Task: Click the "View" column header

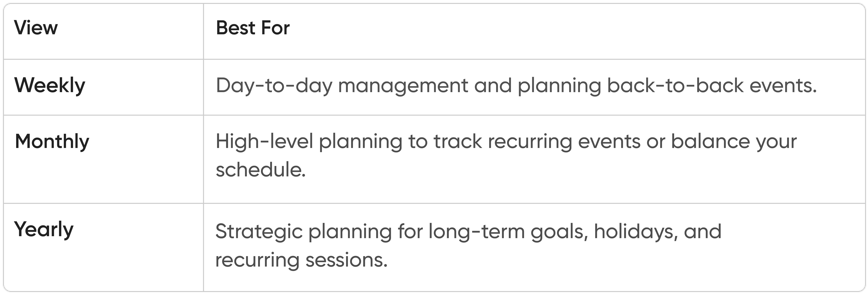Action: (x=36, y=28)
